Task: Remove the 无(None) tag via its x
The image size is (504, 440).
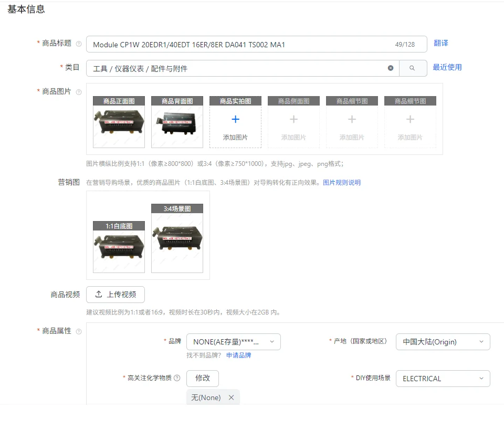Action: pos(231,397)
